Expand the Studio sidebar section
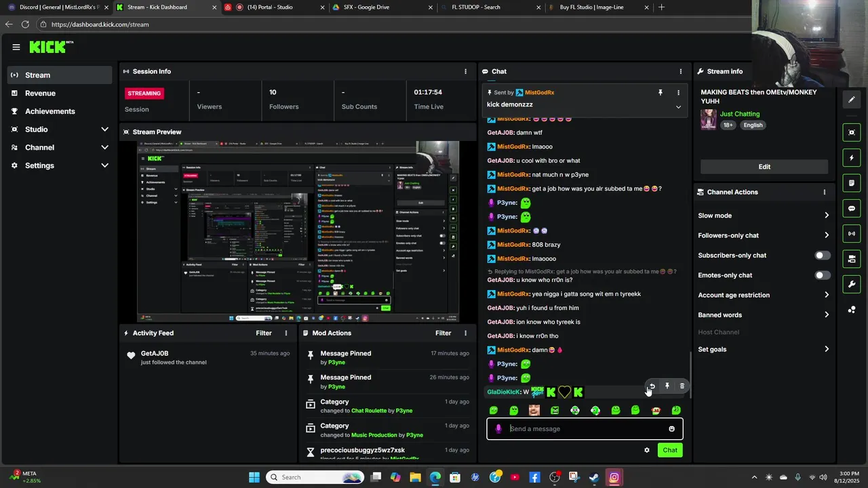Viewport: 868px width, 488px height. (104, 129)
